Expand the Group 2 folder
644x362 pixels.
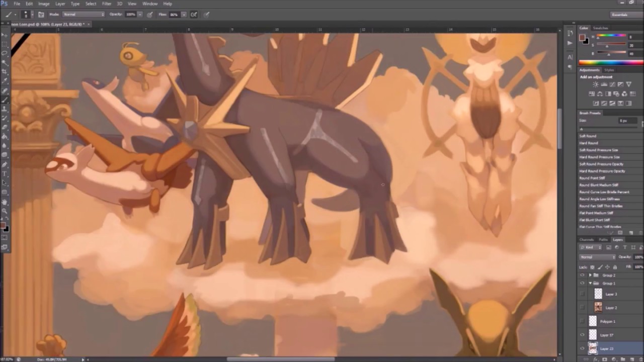(590, 275)
